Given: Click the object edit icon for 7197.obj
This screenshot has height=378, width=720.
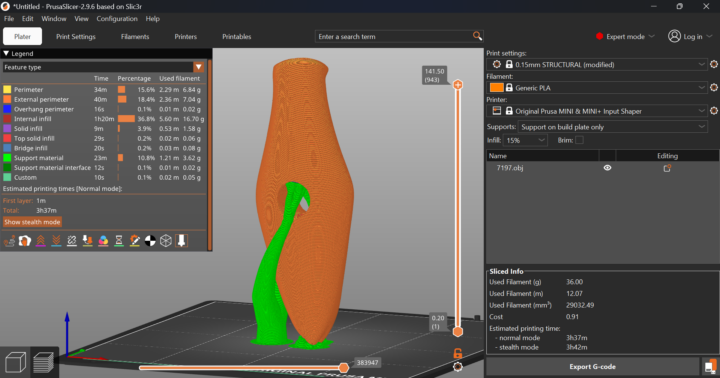Looking at the screenshot, I should [667, 168].
